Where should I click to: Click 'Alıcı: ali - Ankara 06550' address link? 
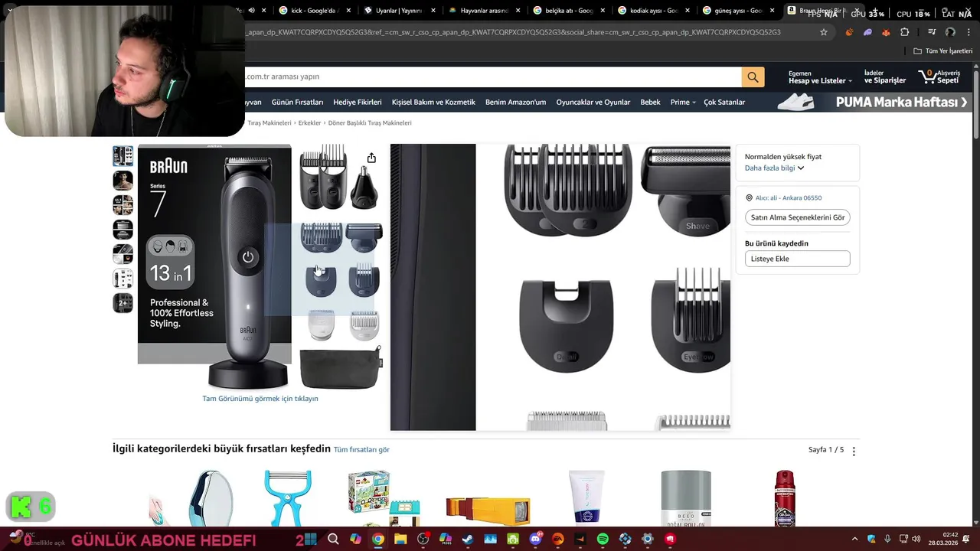[x=789, y=198]
